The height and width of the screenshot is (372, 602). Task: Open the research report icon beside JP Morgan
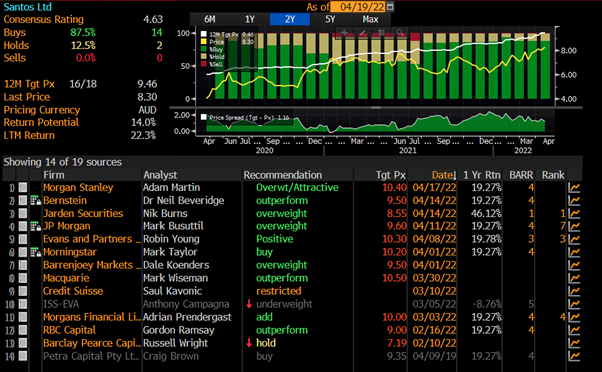point(35,227)
